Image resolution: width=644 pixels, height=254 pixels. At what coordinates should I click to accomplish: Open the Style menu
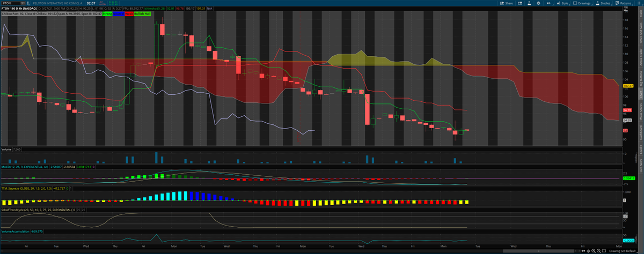(562, 3)
